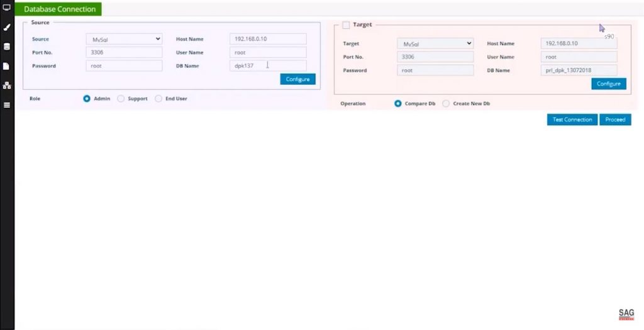This screenshot has height=330, width=644.
Task: Click the Source DB Name field
Action: pyautogui.click(x=269, y=65)
